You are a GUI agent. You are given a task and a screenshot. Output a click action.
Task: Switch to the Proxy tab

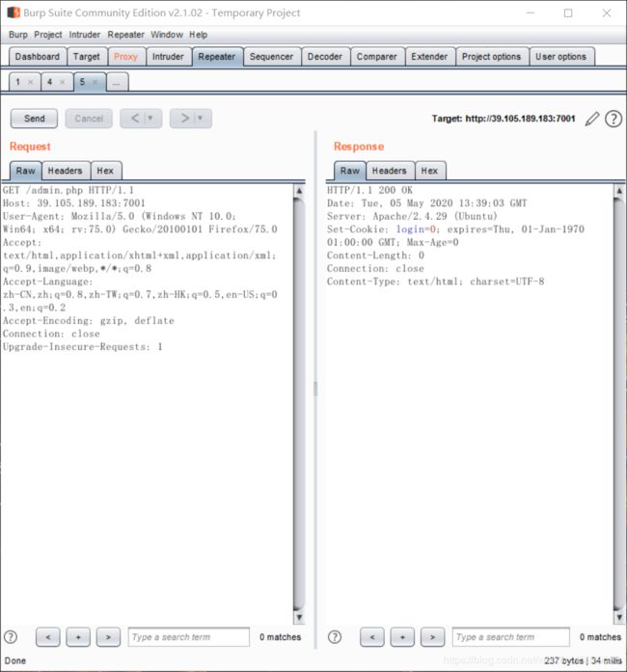point(125,57)
